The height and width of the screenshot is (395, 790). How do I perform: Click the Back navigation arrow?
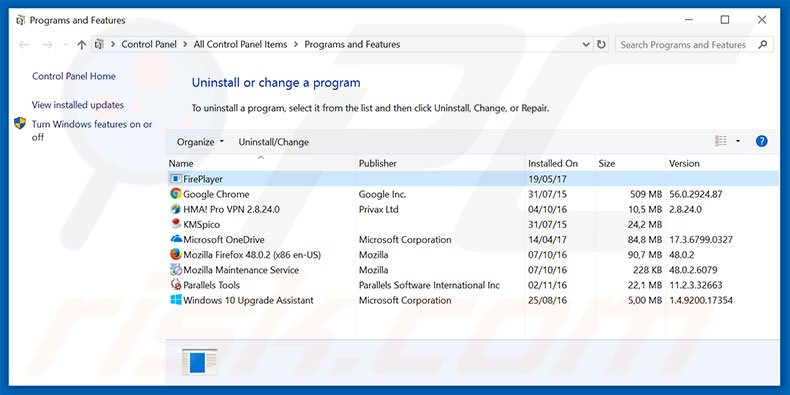point(24,45)
